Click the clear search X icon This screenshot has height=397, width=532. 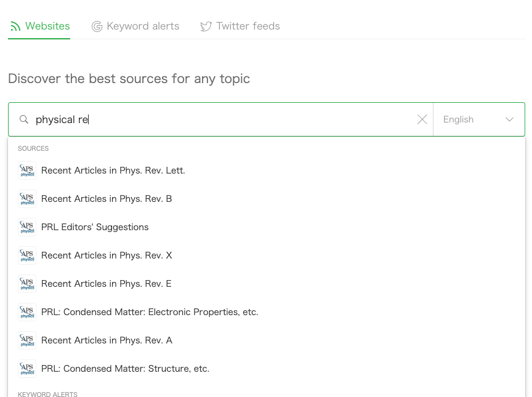pos(422,119)
